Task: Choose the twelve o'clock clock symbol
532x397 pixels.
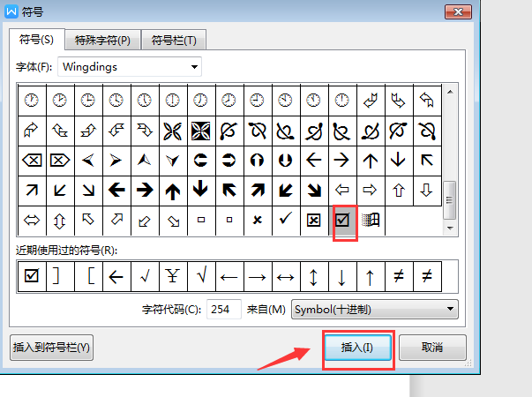Action: pos(342,101)
